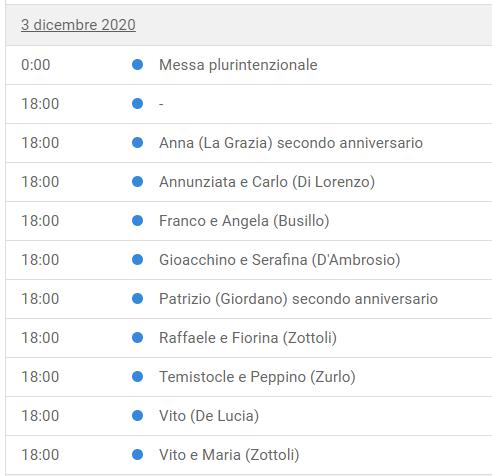Select Temistocle e Peppino (Zurlo) entry
Viewport: 492px width, 476px height.
pos(257,377)
